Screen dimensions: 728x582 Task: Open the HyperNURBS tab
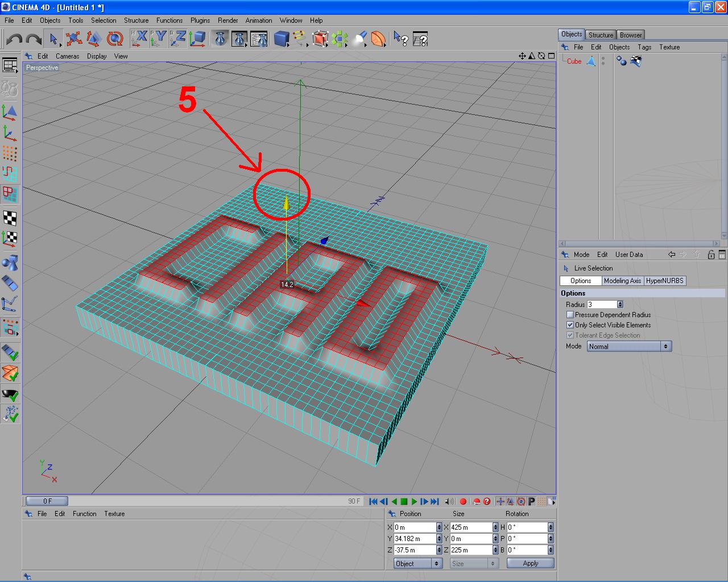coord(665,281)
